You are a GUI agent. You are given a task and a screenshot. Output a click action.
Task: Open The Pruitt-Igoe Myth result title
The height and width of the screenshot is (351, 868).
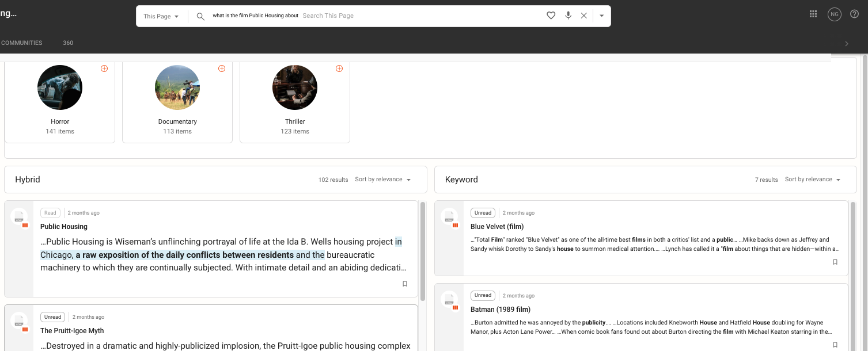pos(72,331)
